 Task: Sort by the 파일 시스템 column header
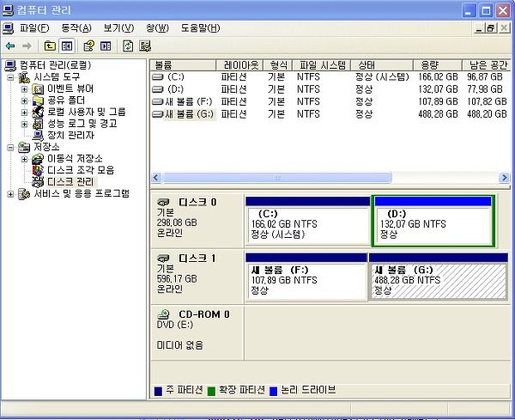(x=322, y=65)
